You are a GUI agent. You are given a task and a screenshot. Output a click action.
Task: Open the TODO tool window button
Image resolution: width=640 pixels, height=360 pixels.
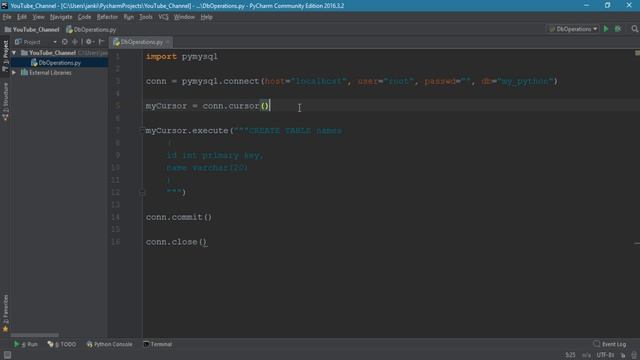point(62,344)
